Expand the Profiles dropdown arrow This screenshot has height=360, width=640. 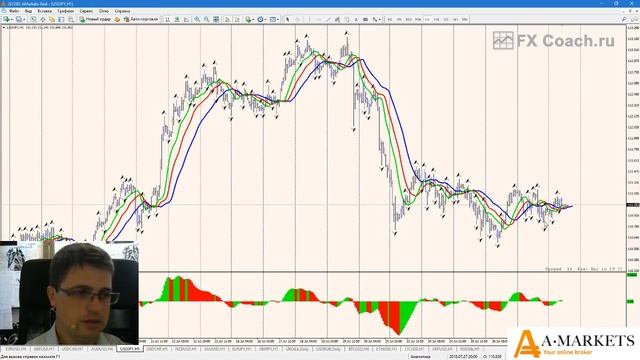[x=24, y=19]
